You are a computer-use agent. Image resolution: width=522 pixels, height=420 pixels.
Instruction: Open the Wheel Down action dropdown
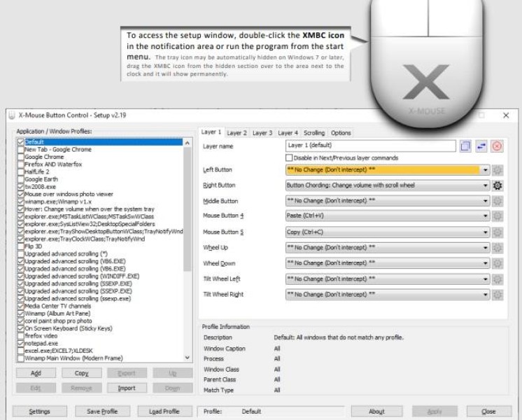point(388,263)
